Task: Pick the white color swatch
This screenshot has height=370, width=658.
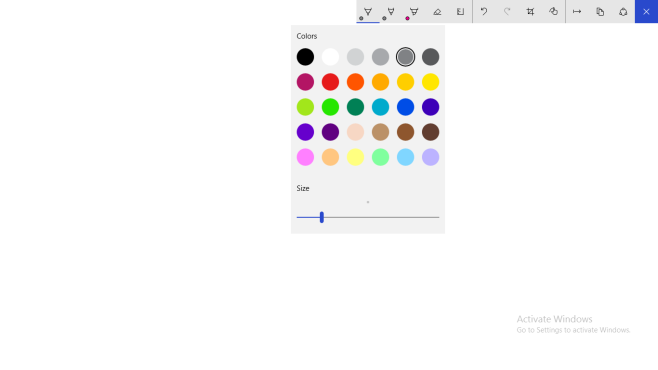Action: (330, 57)
